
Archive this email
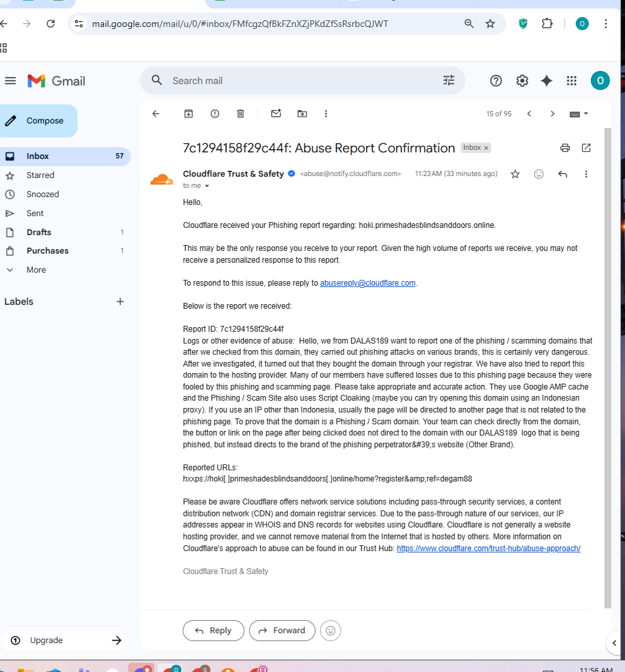coord(189,114)
